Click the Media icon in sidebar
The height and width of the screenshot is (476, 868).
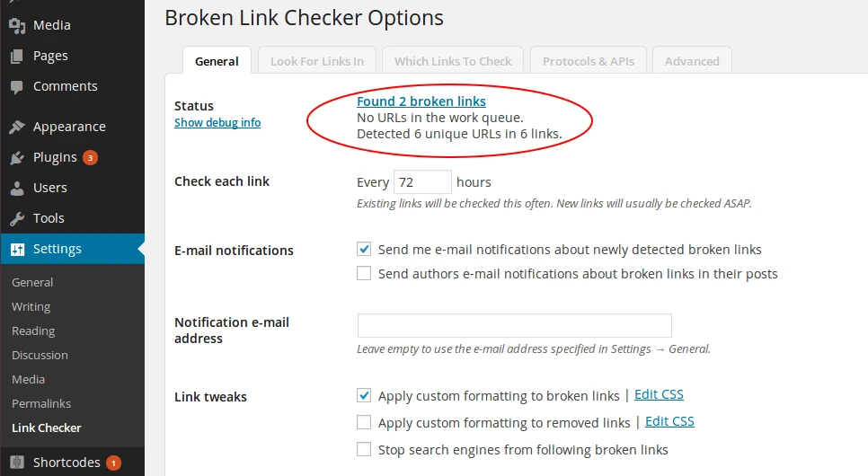(17, 25)
